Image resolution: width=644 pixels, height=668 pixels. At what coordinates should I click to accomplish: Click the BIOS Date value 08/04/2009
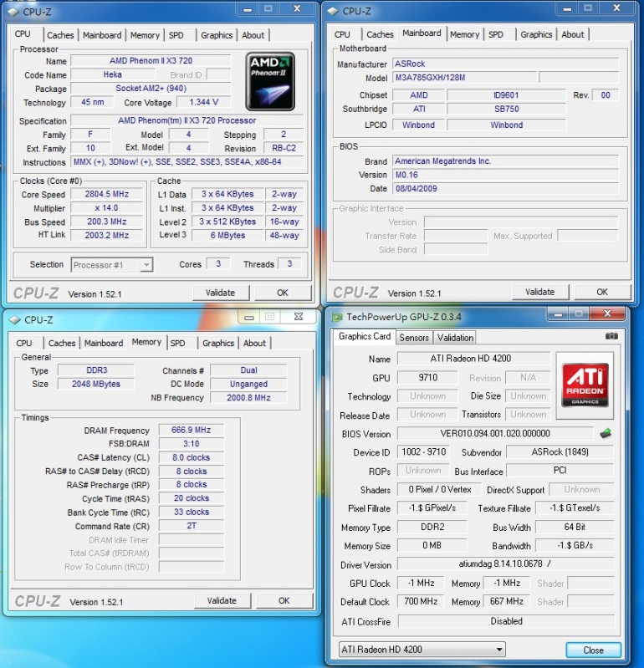pyautogui.click(x=505, y=189)
